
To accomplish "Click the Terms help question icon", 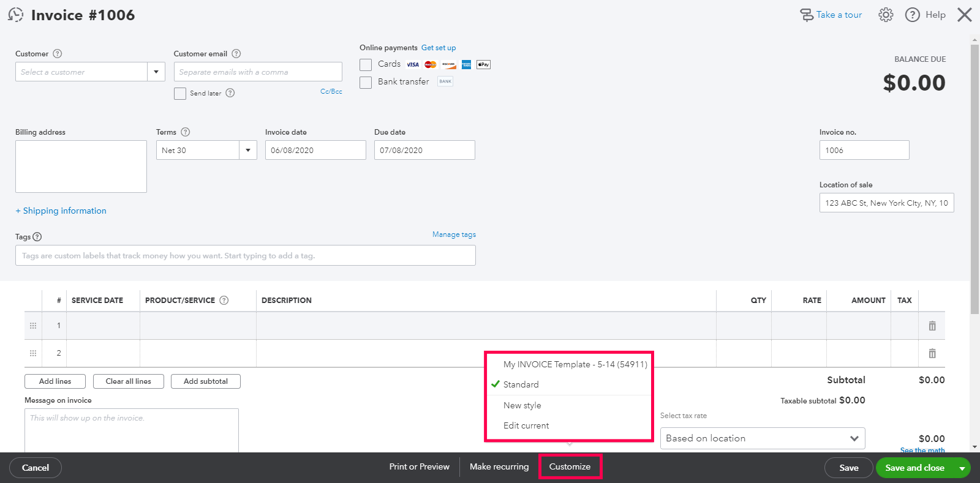I will tap(186, 132).
